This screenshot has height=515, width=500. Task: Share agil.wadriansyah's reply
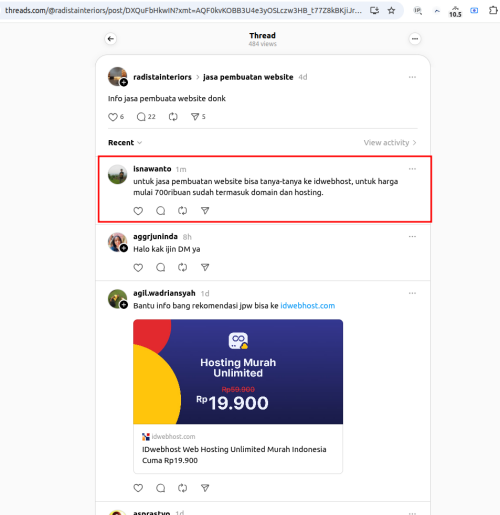click(205, 488)
